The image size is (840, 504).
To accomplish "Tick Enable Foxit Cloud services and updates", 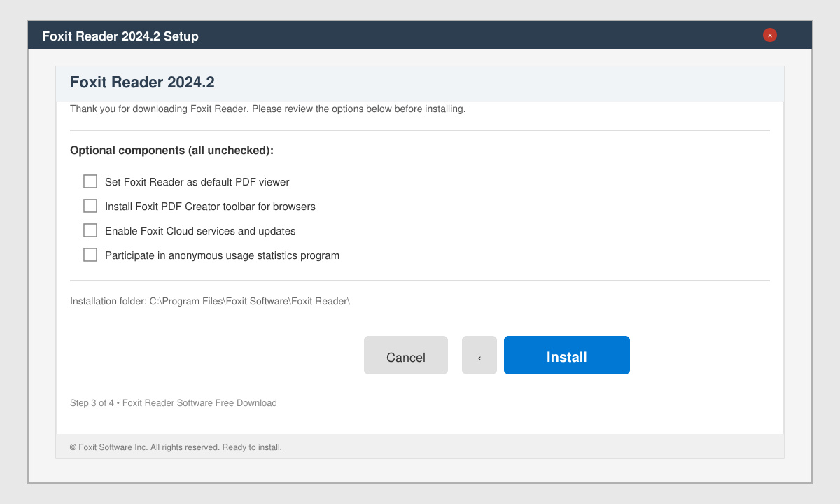I will click(x=90, y=230).
